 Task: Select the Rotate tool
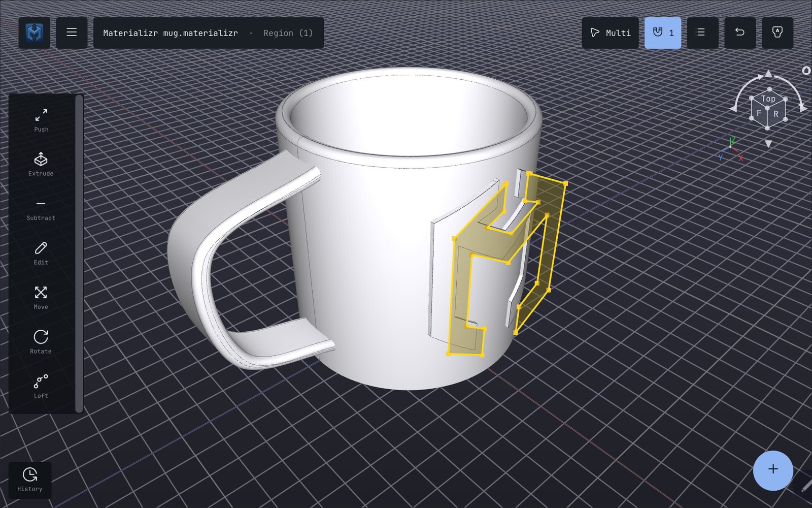pos(41,342)
